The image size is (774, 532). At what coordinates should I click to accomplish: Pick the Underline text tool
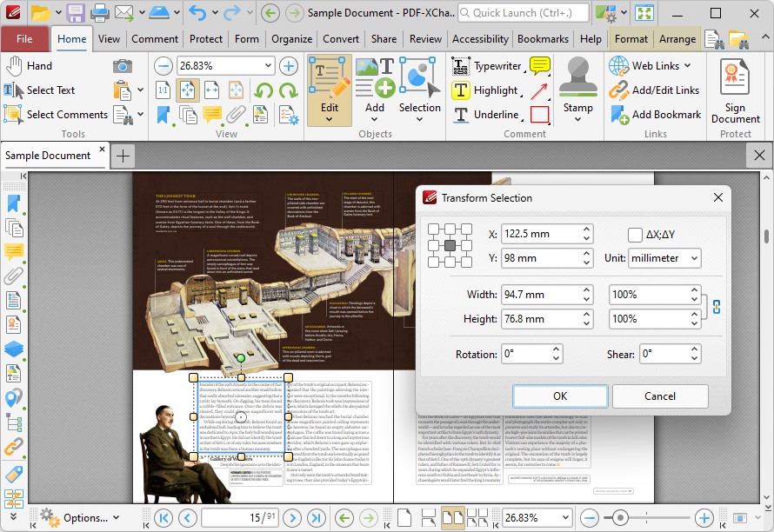pyautogui.click(x=487, y=115)
